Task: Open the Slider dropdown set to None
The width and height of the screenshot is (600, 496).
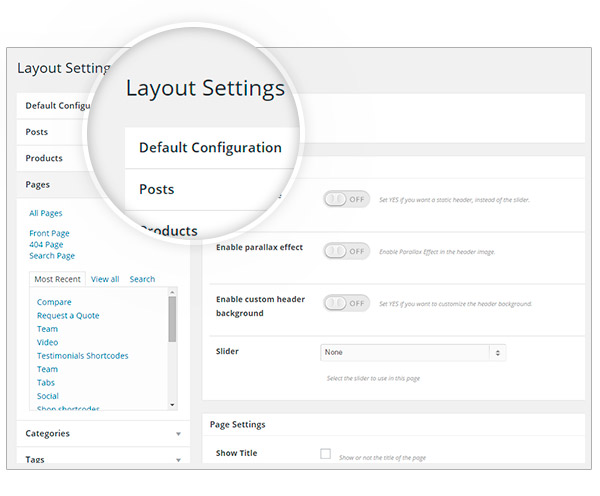Action: (x=413, y=352)
